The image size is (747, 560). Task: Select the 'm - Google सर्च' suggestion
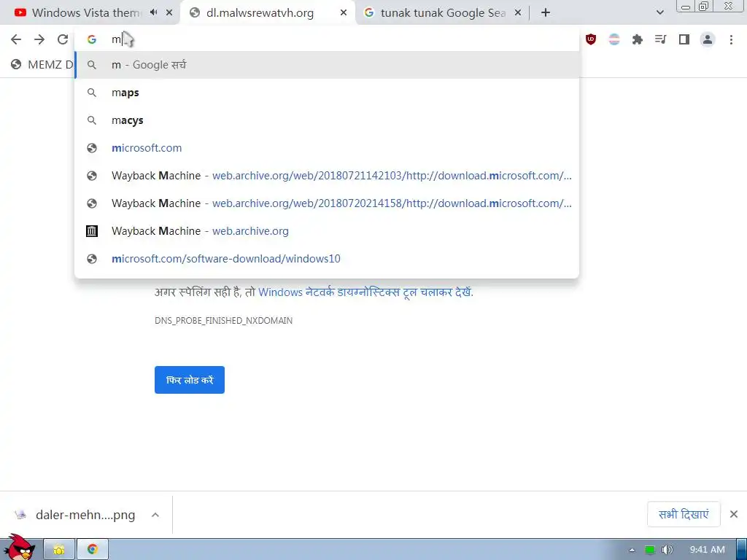(x=327, y=65)
